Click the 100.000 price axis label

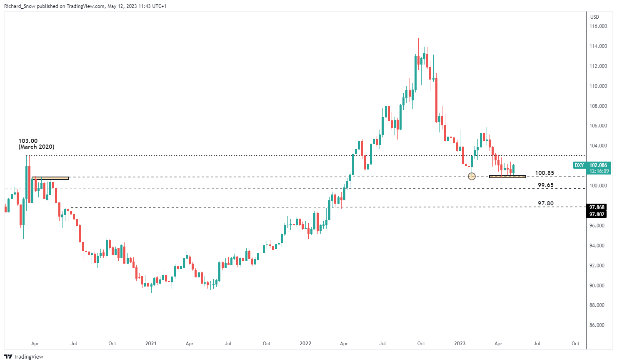[x=598, y=186]
